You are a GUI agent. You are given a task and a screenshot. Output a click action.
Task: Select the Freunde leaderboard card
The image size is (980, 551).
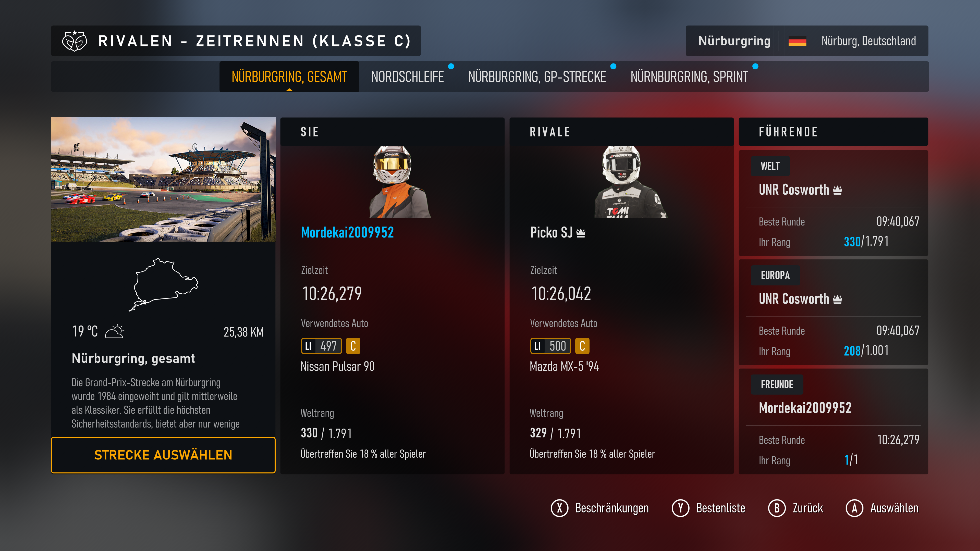pos(833,421)
